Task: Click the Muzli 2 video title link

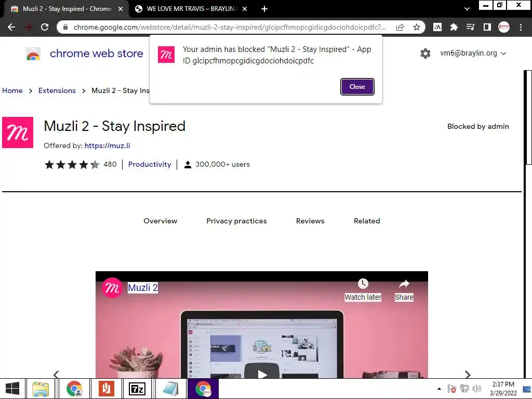Action: point(143,288)
